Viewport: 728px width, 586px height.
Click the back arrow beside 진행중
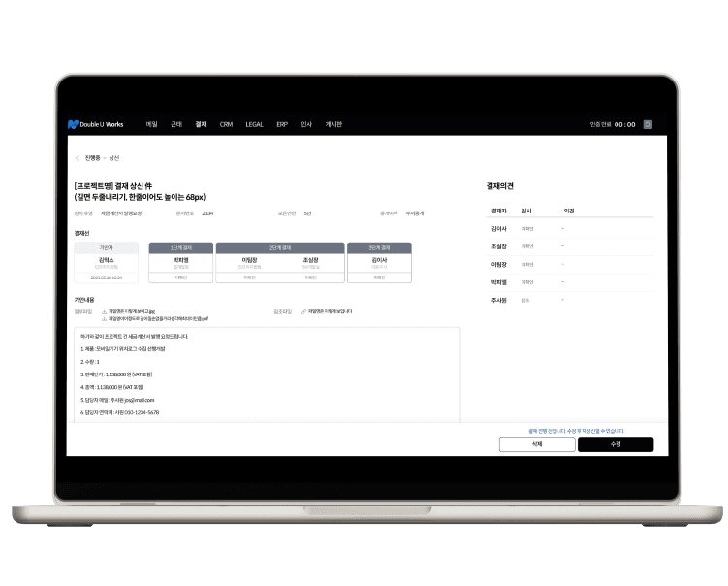(x=77, y=157)
